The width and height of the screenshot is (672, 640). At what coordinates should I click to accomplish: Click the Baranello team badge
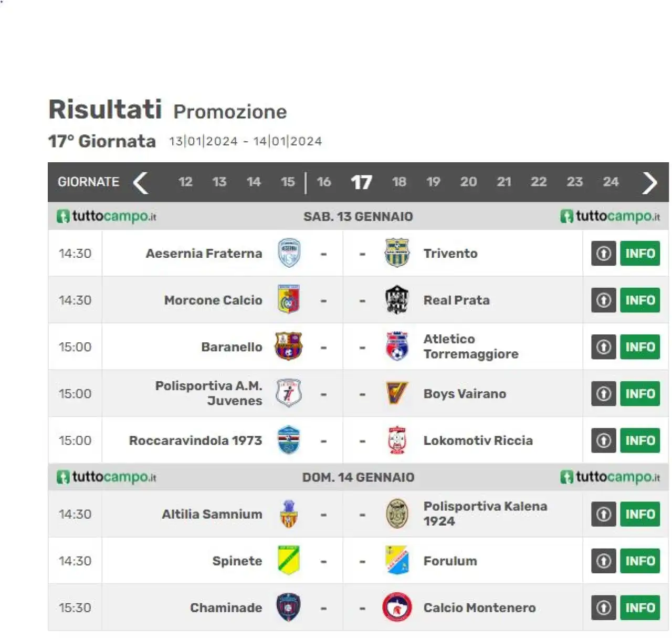tap(289, 347)
